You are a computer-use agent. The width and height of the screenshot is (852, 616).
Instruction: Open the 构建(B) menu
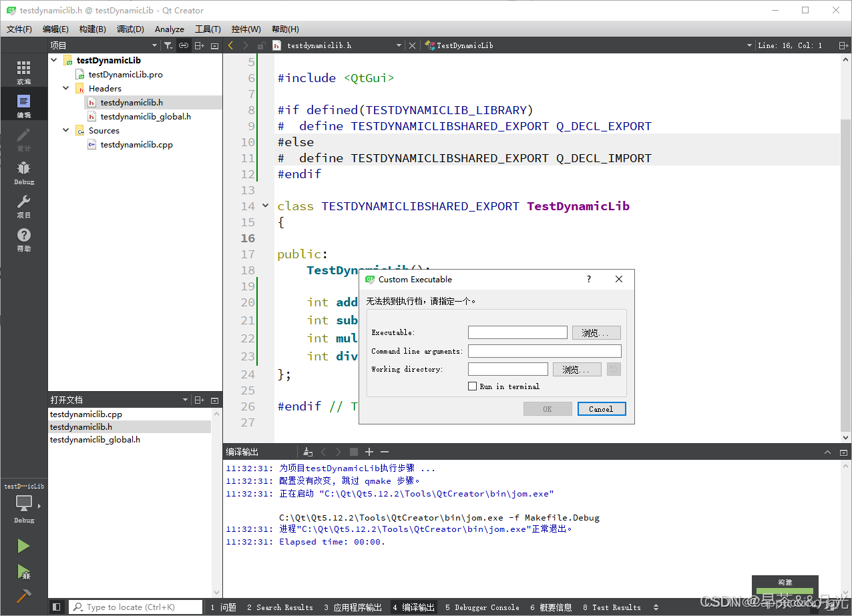pos(92,29)
